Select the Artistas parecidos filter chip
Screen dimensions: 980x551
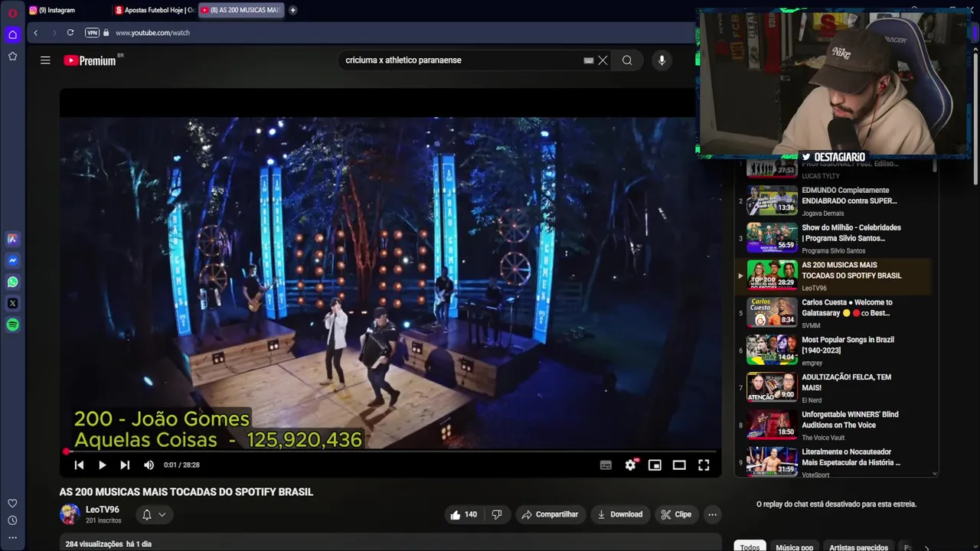pyautogui.click(x=858, y=546)
